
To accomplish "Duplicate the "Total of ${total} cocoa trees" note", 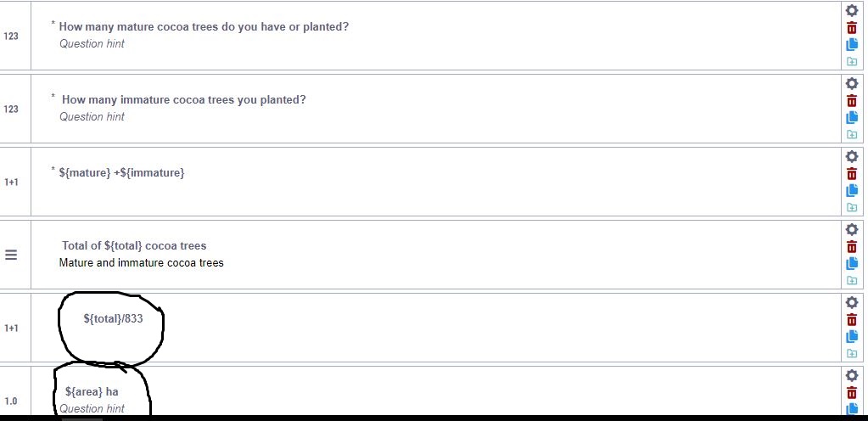I will pyautogui.click(x=852, y=264).
